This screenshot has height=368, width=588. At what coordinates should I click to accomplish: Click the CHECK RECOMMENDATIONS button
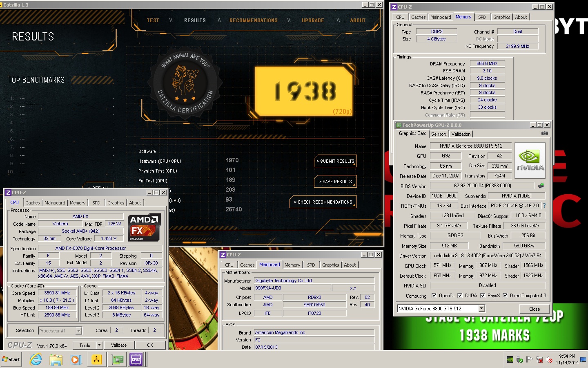323,202
